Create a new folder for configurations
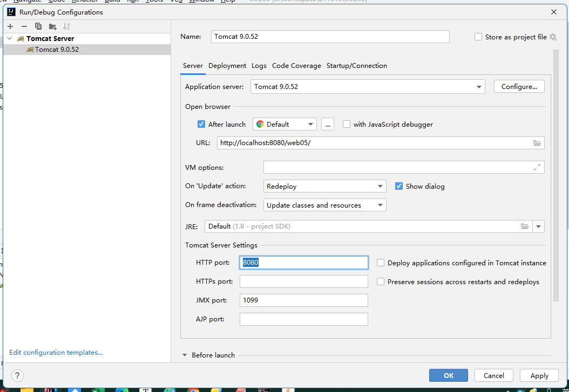Screen dimensions: 569x392 (52, 26)
